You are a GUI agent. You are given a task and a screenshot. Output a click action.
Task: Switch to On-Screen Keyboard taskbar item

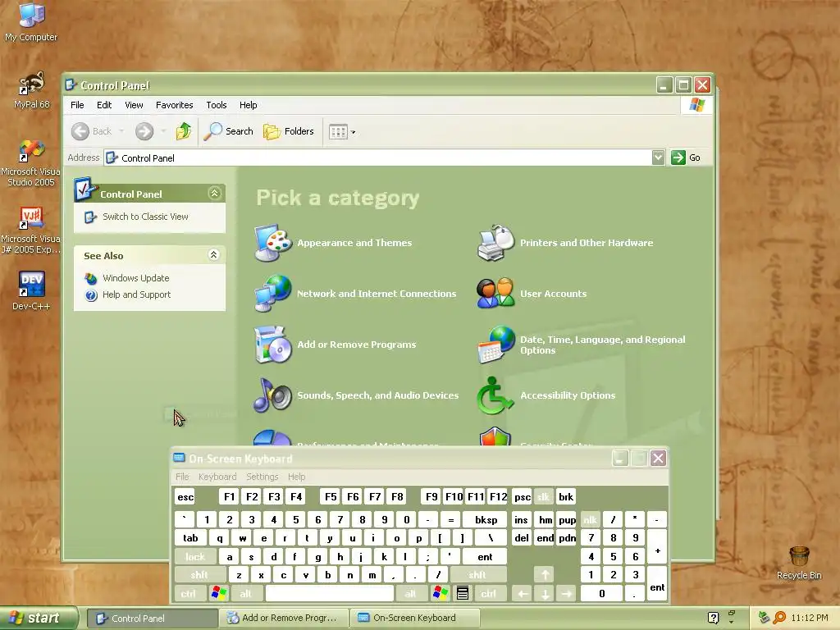[x=414, y=618]
